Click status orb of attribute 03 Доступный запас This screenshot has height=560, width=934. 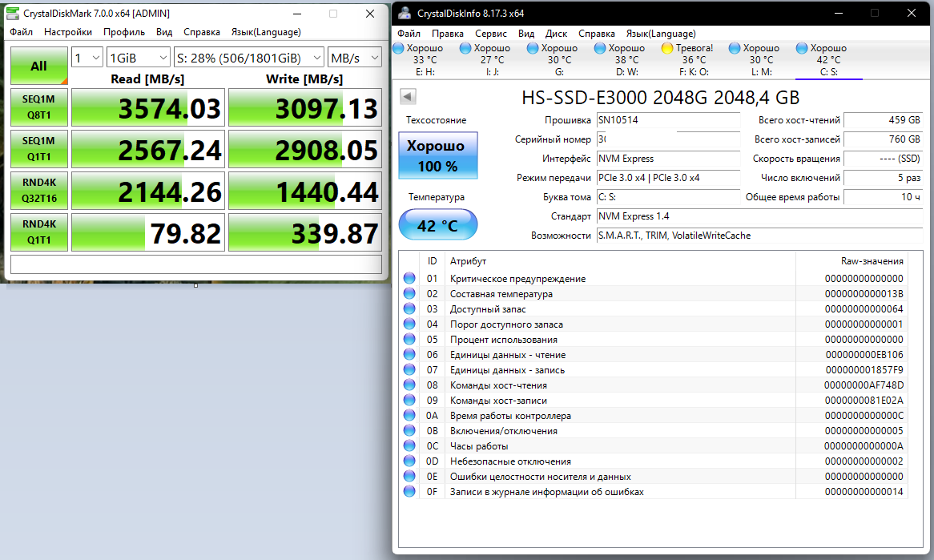tap(409, 308)
